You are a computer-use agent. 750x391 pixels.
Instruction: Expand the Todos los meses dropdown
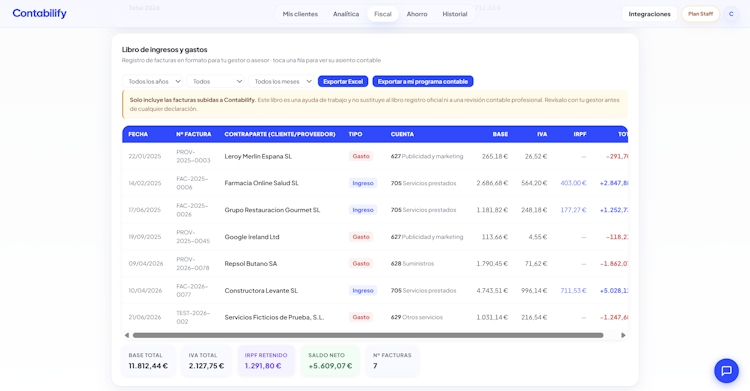[281, 81]
